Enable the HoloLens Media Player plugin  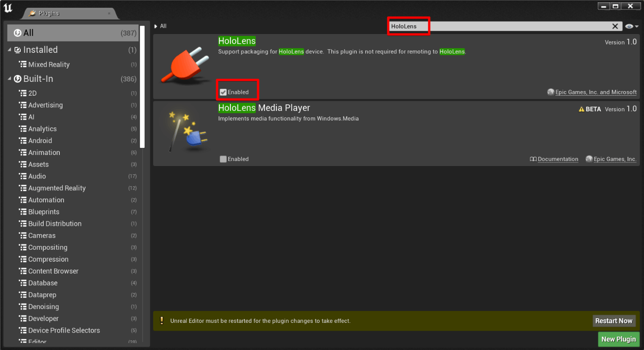pyautogui.click(x=223, y=159)
